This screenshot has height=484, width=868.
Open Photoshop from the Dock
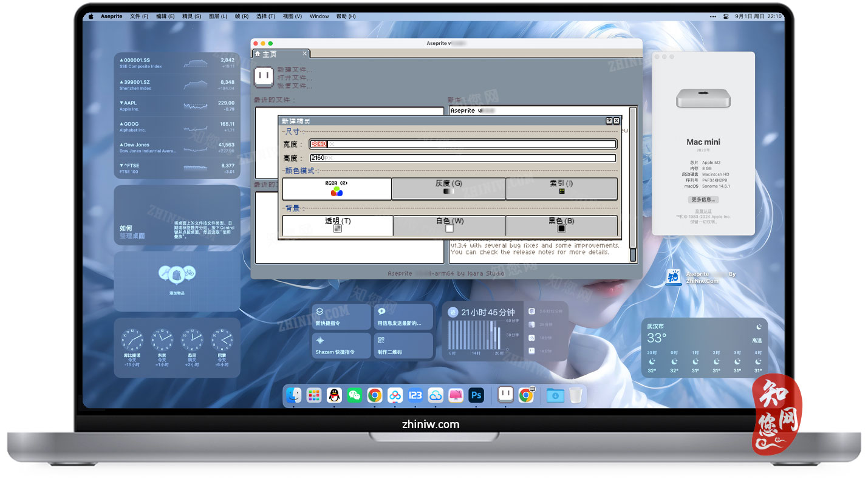coord(476,395)
